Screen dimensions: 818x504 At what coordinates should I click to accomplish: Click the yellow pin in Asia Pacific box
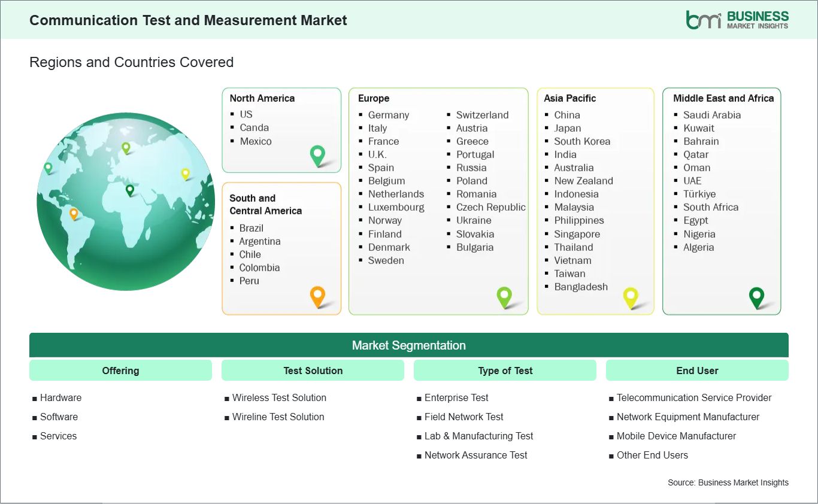click(x=631, y=296)
